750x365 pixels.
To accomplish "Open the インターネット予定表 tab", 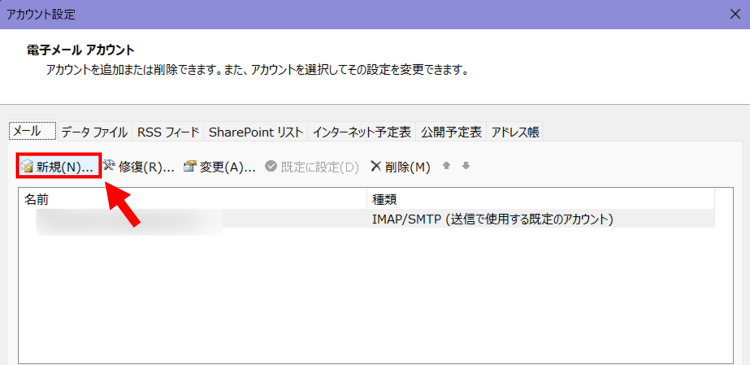I will pyautogui.click(x=362, y=132).
